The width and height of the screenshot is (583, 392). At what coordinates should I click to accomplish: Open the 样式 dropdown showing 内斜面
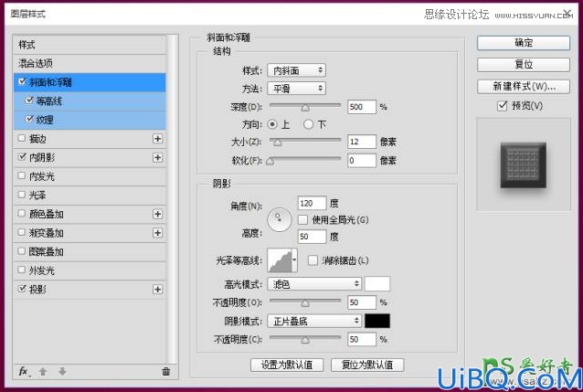pyautogui.click(x=296, y=70)
